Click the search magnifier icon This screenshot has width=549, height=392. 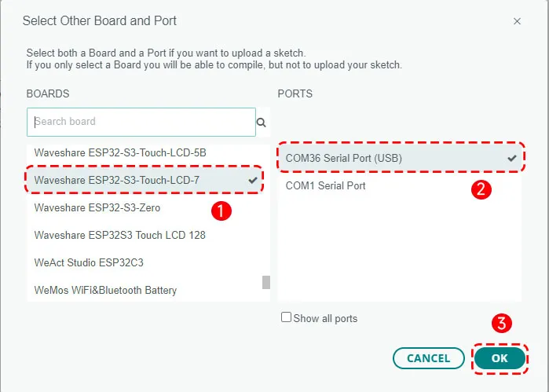click(262, 123)
